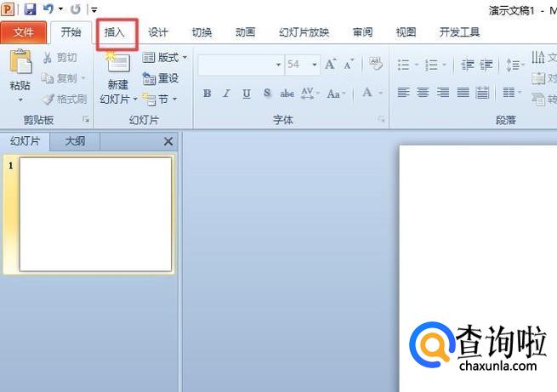Select slide 1 thumbnail in the panel

pos(95,214)
